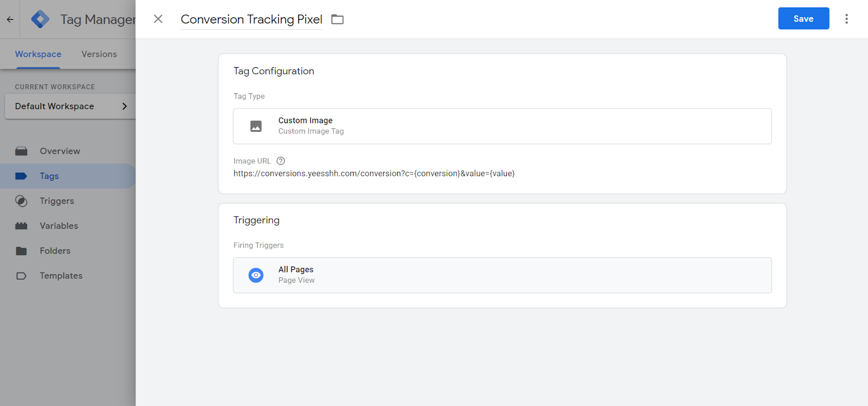
Task: Close the tag editor with X
Action: click(158, 19)
